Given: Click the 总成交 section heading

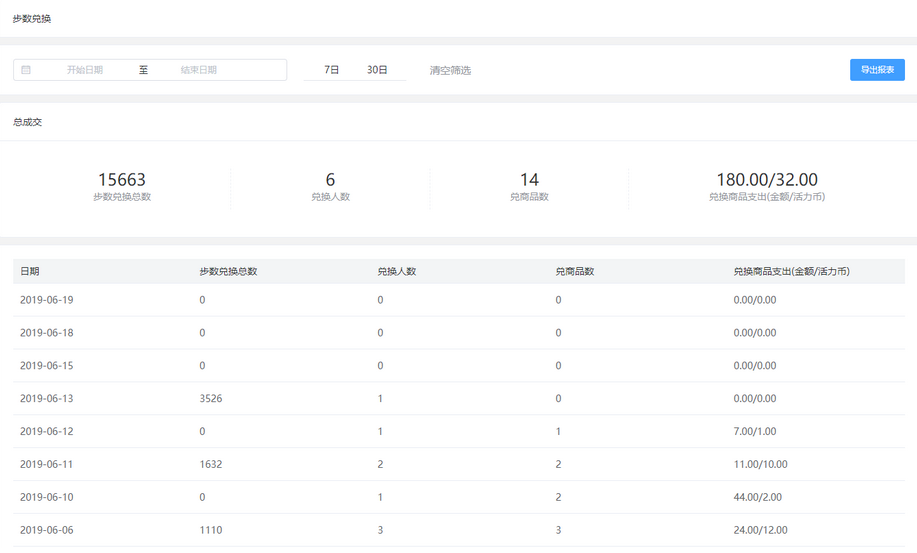Looking at the screenshot, I should pos(28,122).
